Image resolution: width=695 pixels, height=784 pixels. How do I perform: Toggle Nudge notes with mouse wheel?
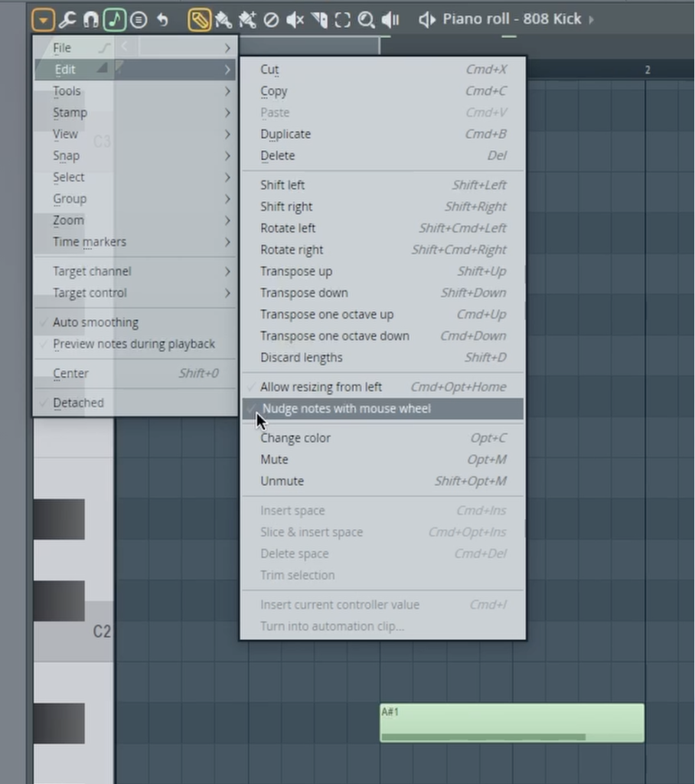pos(346,409)
